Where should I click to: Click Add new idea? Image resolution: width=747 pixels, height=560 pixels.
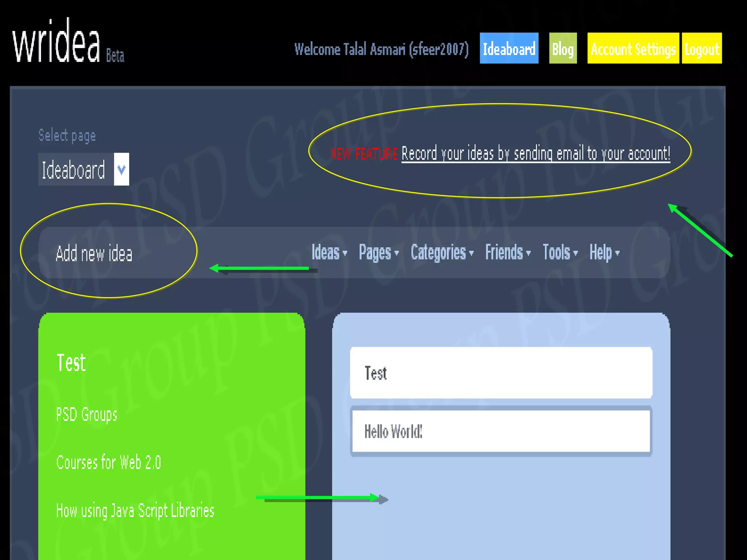(x=94, y=253)
